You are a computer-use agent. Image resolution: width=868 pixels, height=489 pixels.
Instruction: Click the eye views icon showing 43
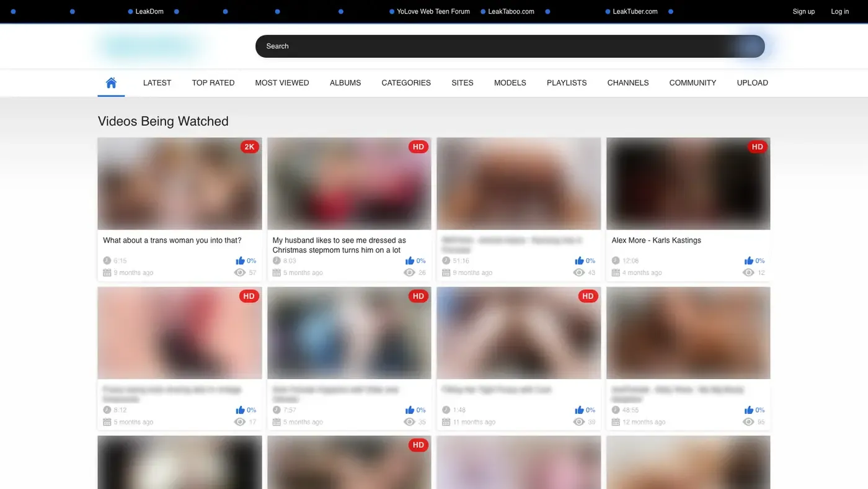pos(579,272)
